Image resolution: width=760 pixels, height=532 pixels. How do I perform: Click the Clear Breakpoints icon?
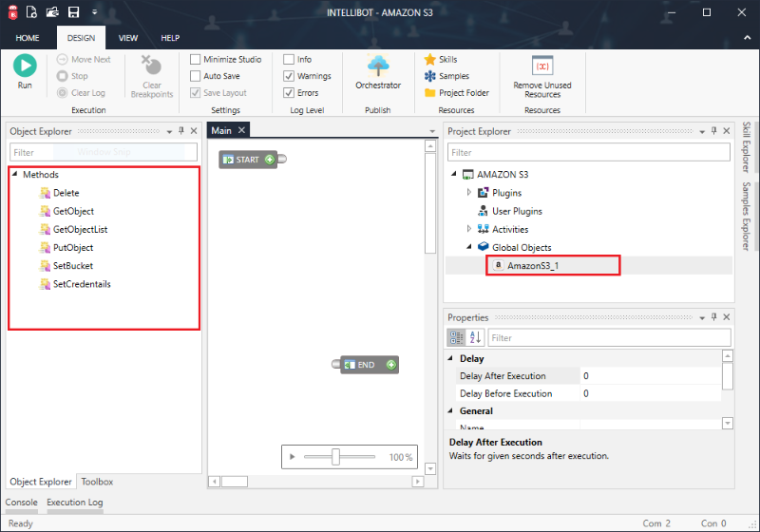pos(151,65)
